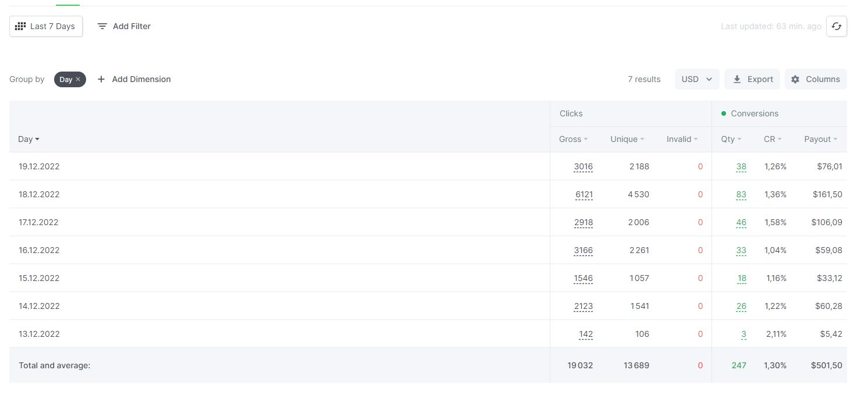Open conversions count 83 link
868x395 pixels.
click(x=741, y=194)
